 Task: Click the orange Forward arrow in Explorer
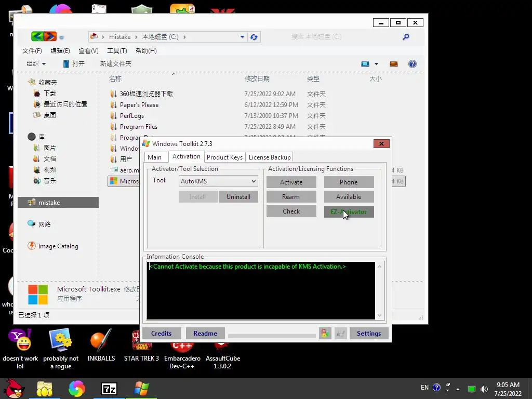50,36
